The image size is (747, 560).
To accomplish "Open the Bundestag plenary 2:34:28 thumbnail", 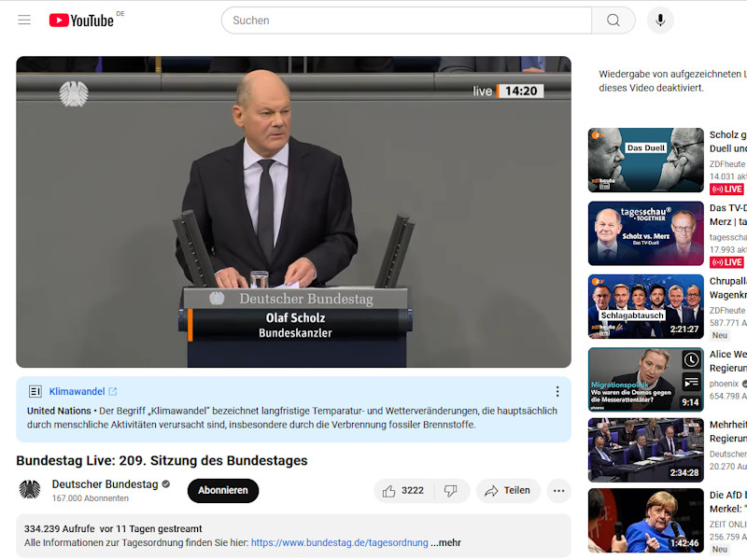I will 645,451.
